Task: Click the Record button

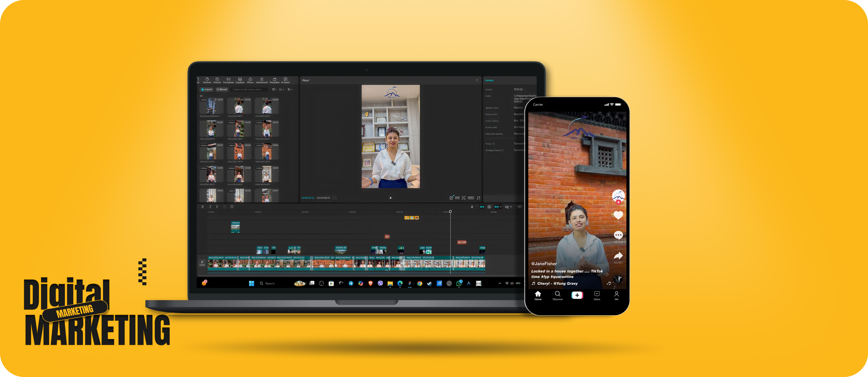Action: [222, 90]
